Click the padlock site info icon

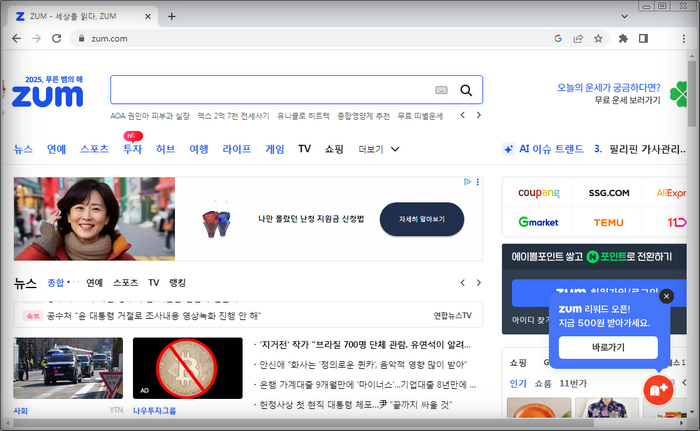[81, 39]
